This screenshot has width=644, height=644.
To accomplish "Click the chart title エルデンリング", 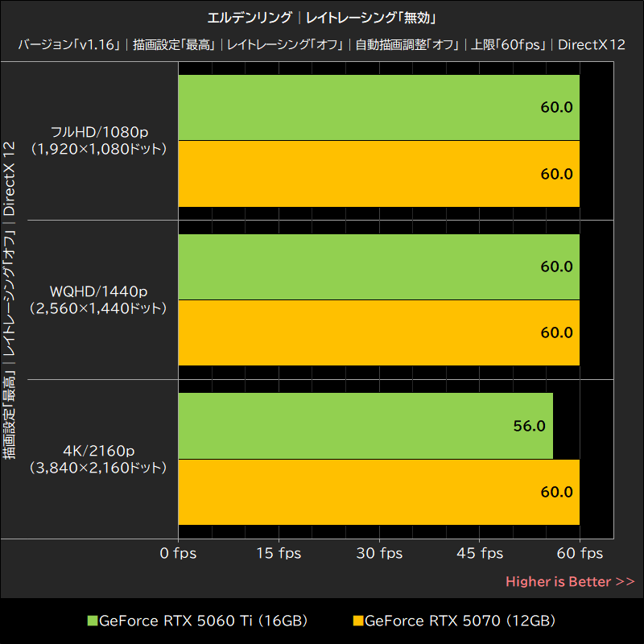I will click(x=250, y=18).
